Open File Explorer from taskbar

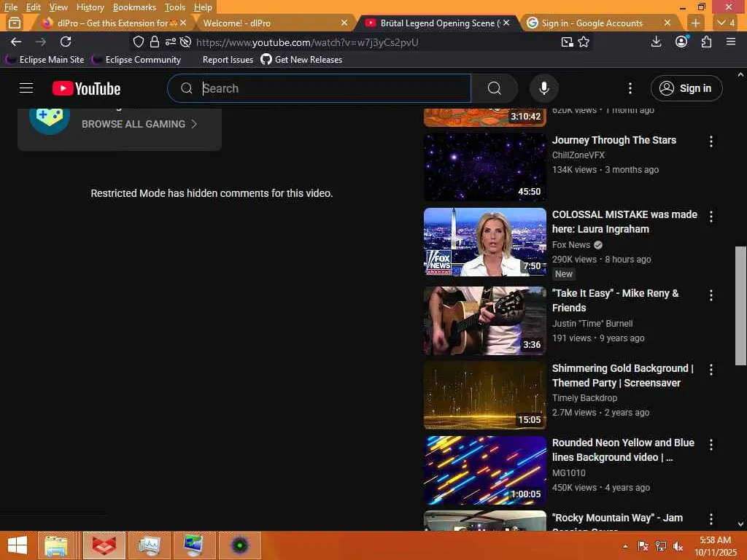(x=56, y=545)
